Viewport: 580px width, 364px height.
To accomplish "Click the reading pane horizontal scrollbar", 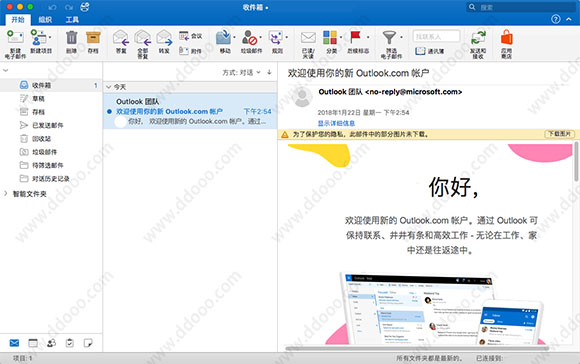I will pyautogui.click(x=416, y=348).
